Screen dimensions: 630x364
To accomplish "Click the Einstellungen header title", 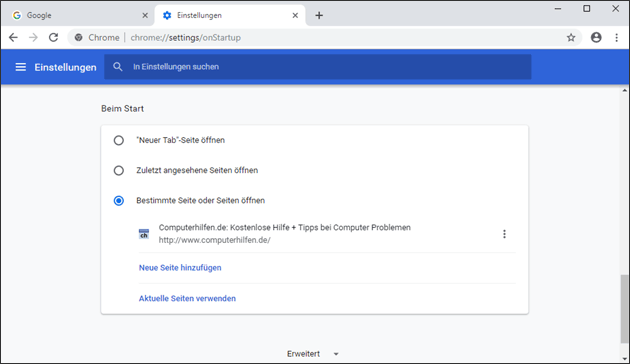I will [65, 67].
